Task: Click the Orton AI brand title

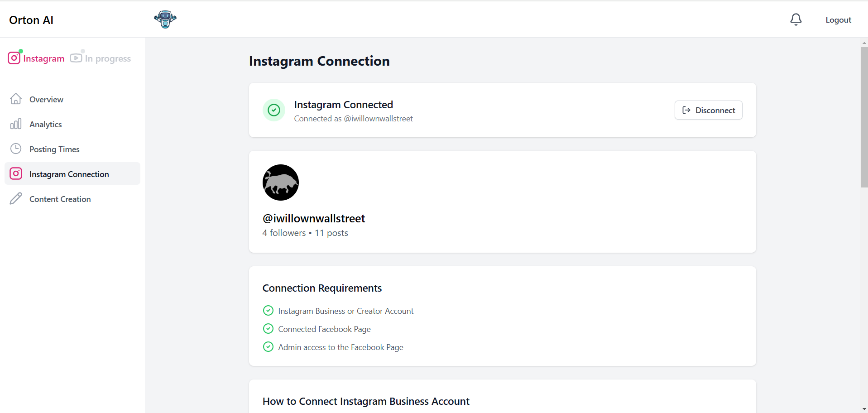Action: [31, 20]
